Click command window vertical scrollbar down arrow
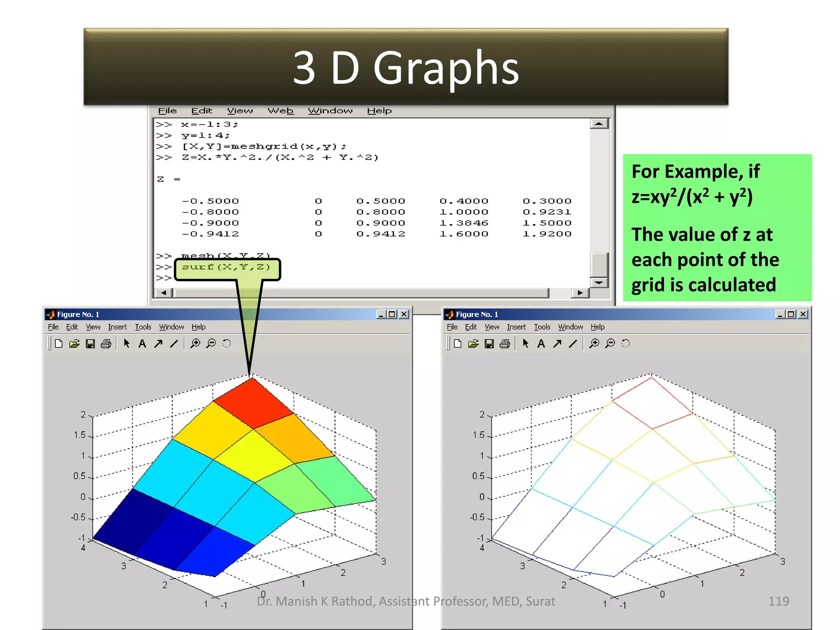This screenshot has width=840, height=630. (599, 283)
